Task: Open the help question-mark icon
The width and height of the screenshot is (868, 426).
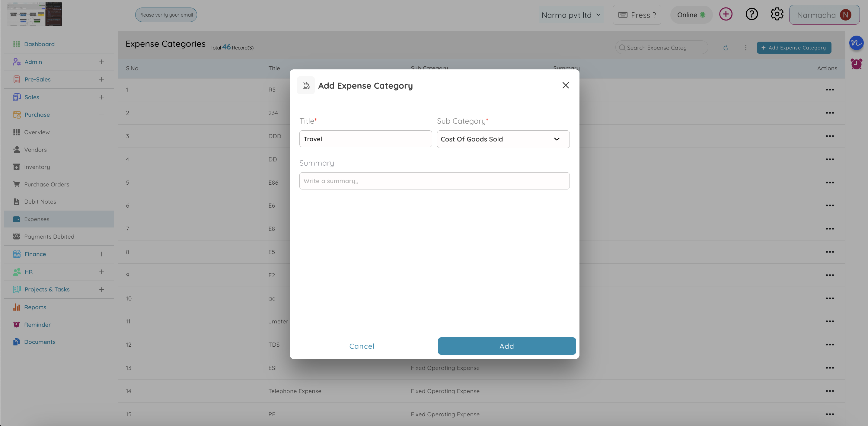Action: 752,14
